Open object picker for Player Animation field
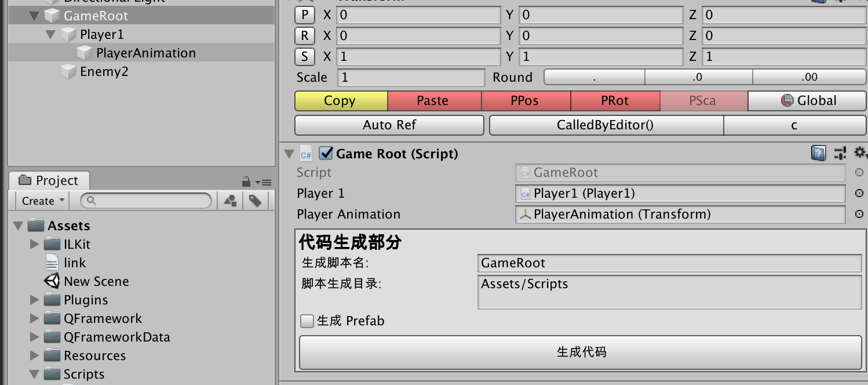This screenshot has width=868, height=385. (x=859, y=214)
